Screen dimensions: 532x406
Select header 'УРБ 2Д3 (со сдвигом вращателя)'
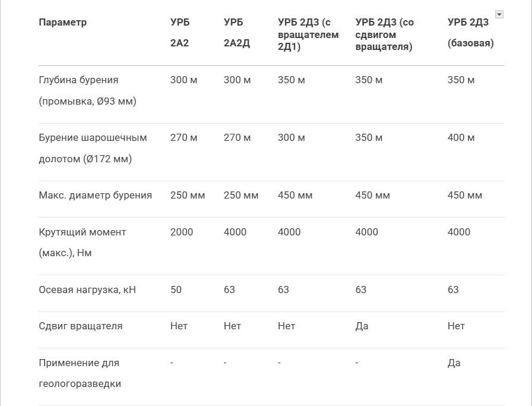pos(384,34)
